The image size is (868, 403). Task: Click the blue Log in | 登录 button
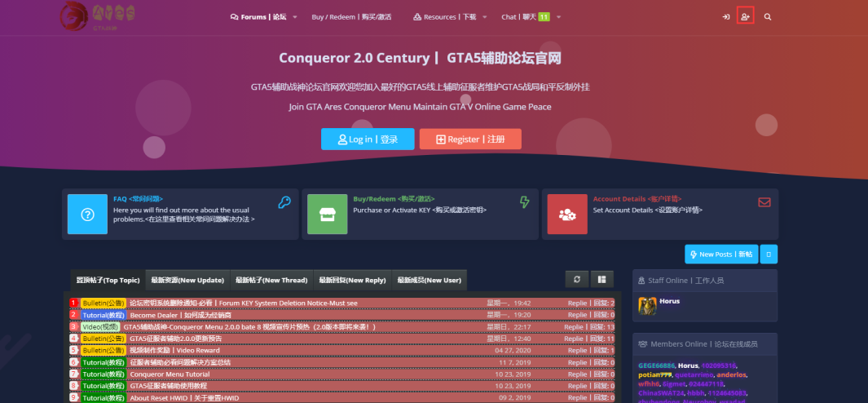368,139
